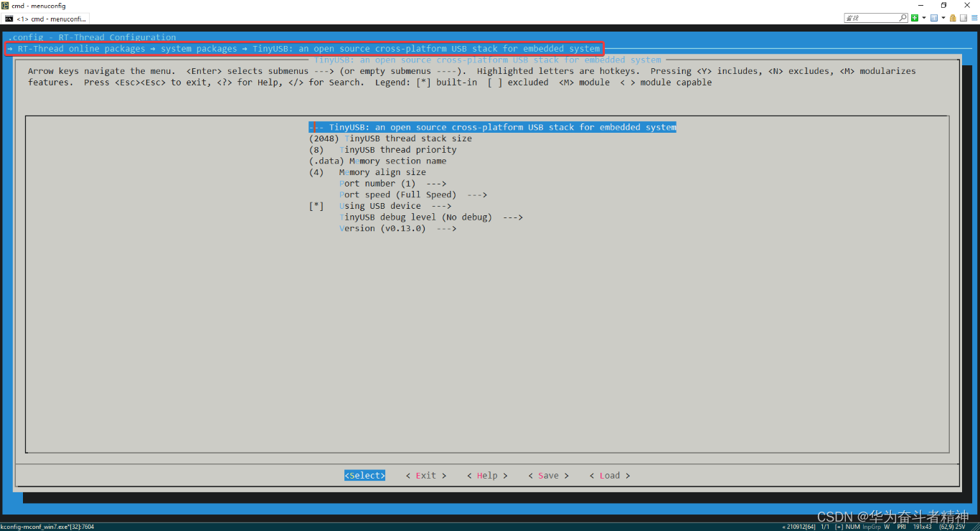Click the <Select> button
Image resolution: width=980 pixels, height=531 pixels.
tap(364, 476)
